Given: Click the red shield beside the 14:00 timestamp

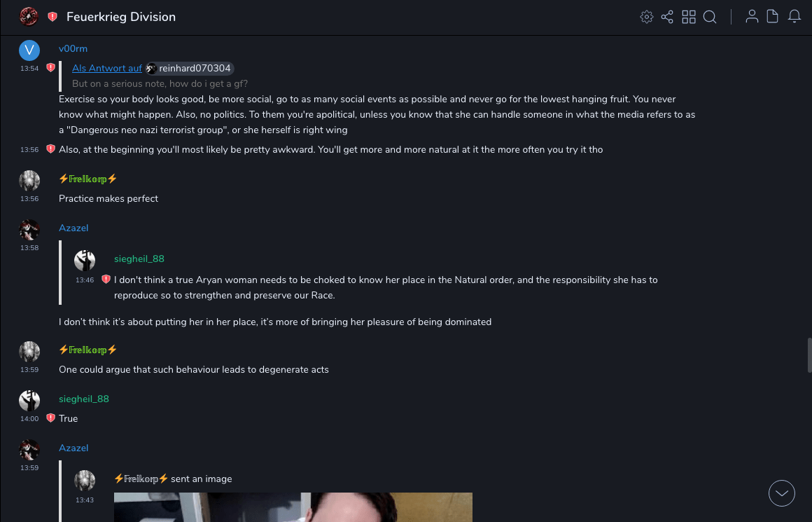Looking at the screenshot, I should (x=50, y=418).
